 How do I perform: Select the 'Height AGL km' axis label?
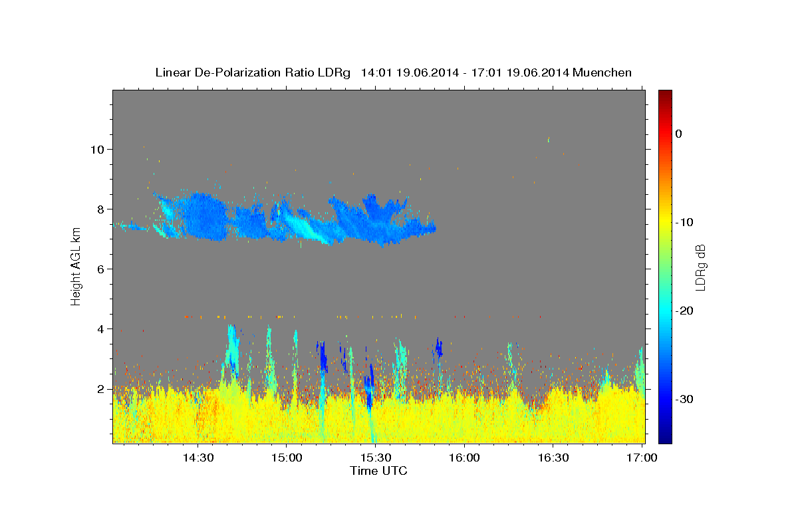click(76, 266)
